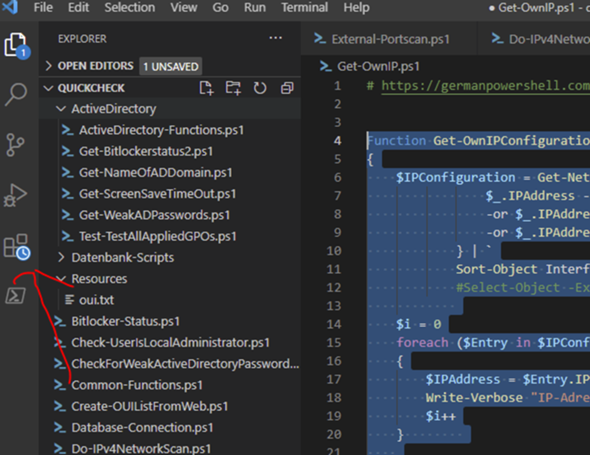Open the PowerShell panel icon in activity bar

click(15, 295)
